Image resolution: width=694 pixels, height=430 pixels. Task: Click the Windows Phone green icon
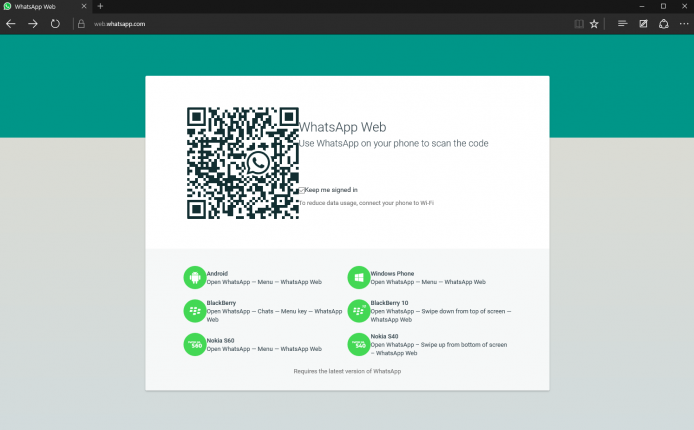359,277
